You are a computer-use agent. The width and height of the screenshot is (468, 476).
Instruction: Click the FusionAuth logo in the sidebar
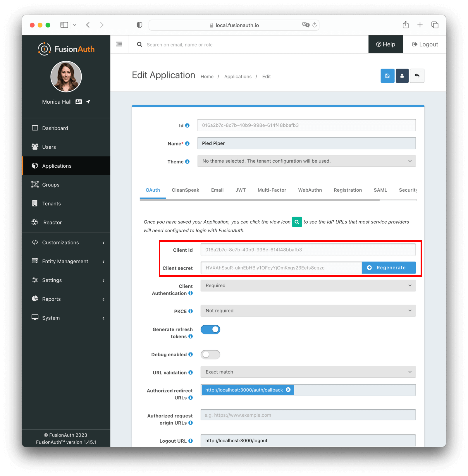[66, 49]
